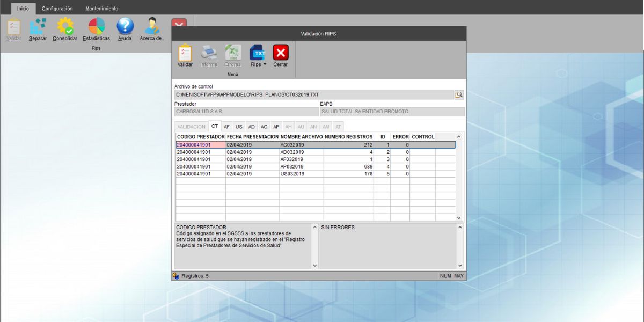The width and height of the screenshot is (644, 322).
Task: Click down arrow of description panel scrollbar
Action: (x=315, y=265)
